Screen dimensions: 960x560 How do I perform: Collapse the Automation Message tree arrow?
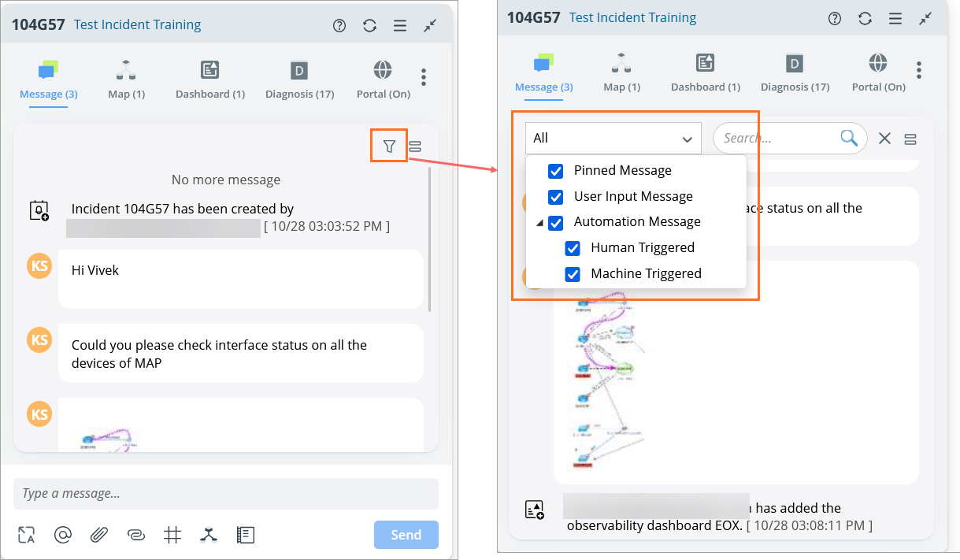[x=539, y=223]
